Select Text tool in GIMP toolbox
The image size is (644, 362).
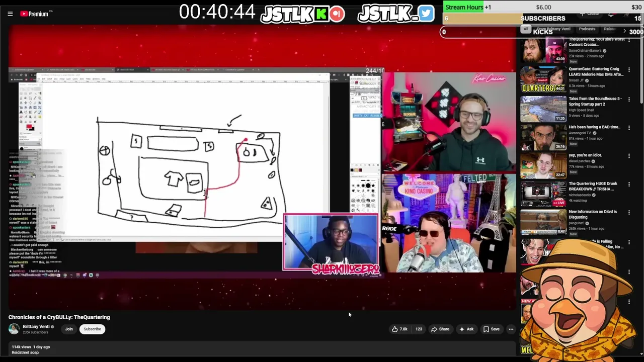click(x=21, y=112)
